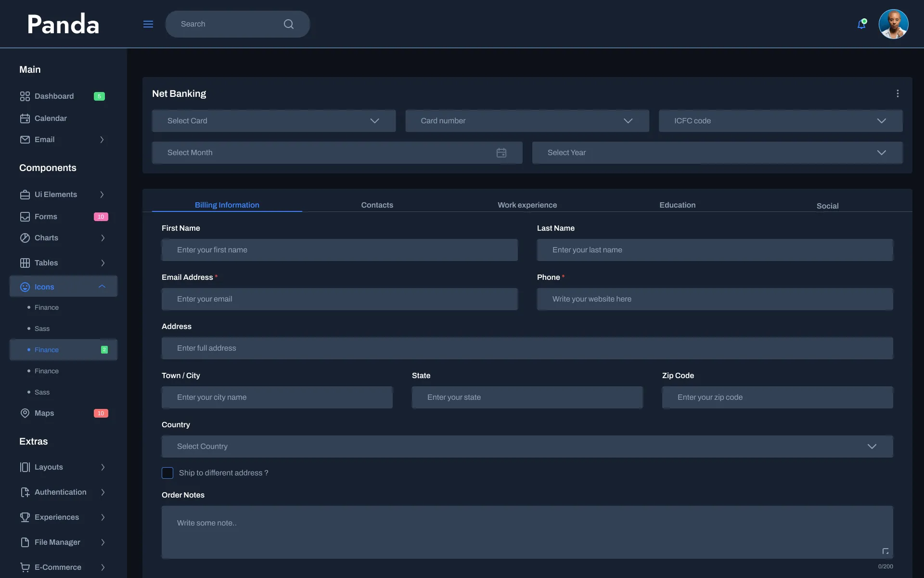Click the hamburger menu icon

(x=148, y=24)
